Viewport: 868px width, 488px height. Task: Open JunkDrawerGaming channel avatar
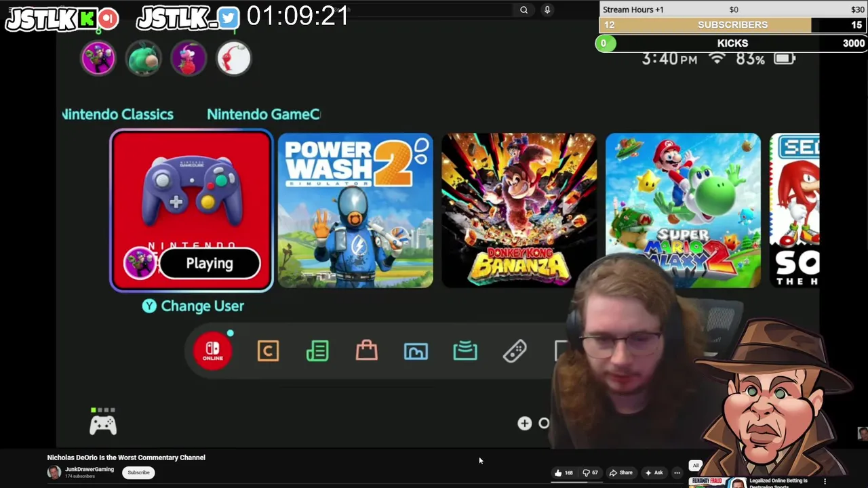54,472
